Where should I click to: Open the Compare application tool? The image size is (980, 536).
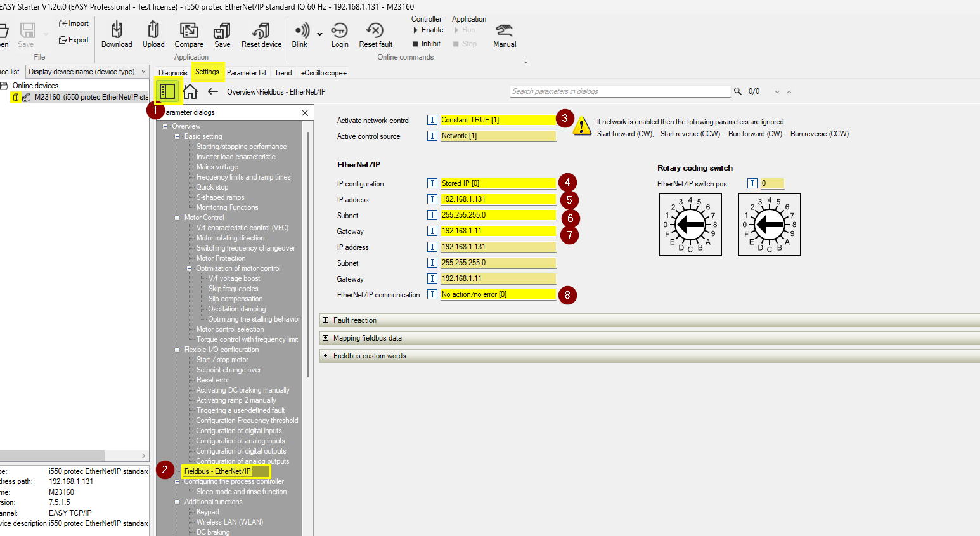[x=189, y=34]
